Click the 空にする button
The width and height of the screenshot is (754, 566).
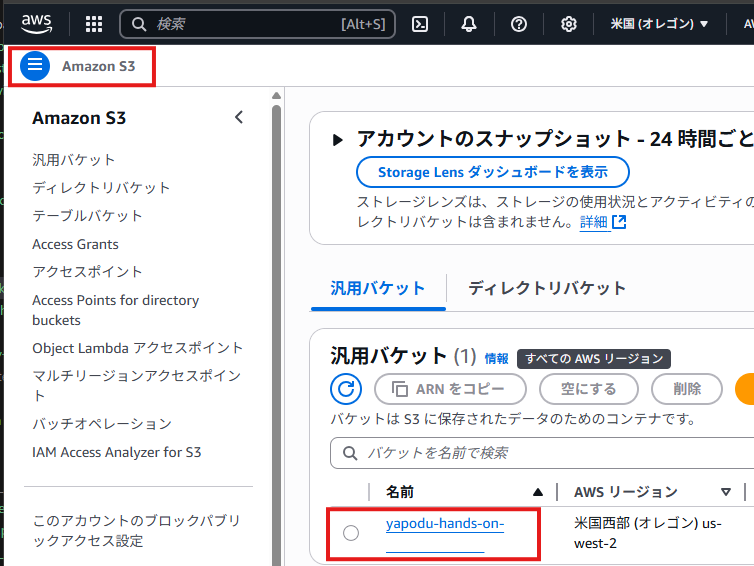(589, 389)
